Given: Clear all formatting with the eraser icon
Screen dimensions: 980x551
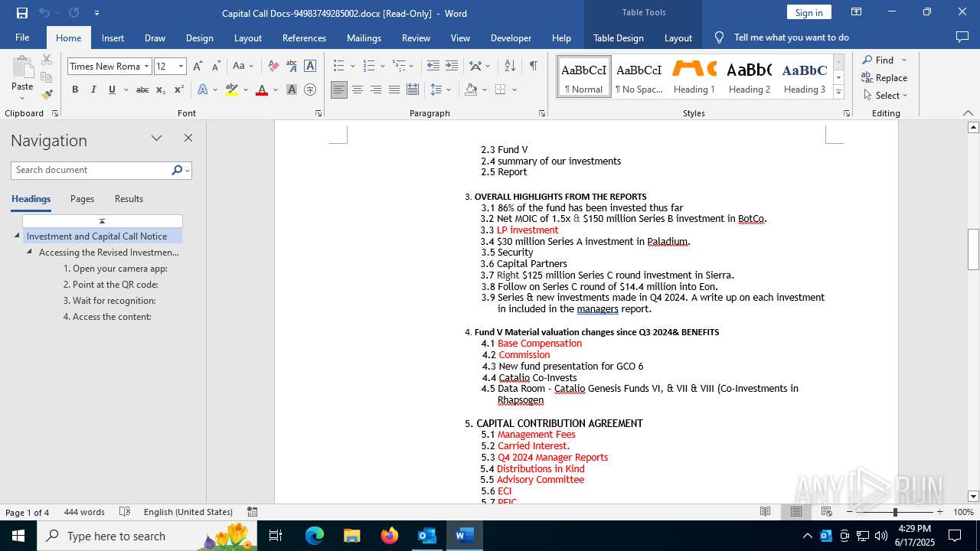Looking at the screenshot, I should (x=273, y=67).
